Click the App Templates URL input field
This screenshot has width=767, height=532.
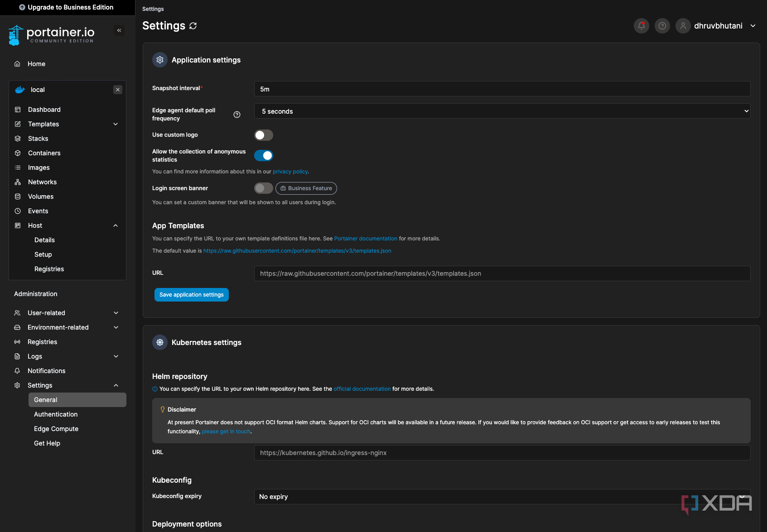tap(502, 273)
